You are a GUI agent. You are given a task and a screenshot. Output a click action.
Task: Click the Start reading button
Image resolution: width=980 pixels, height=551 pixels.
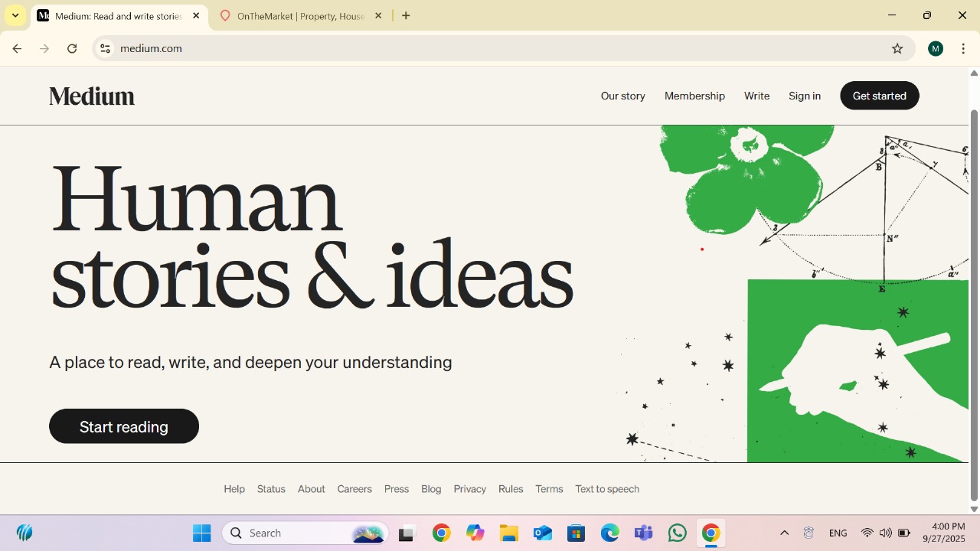click(124, 426)
